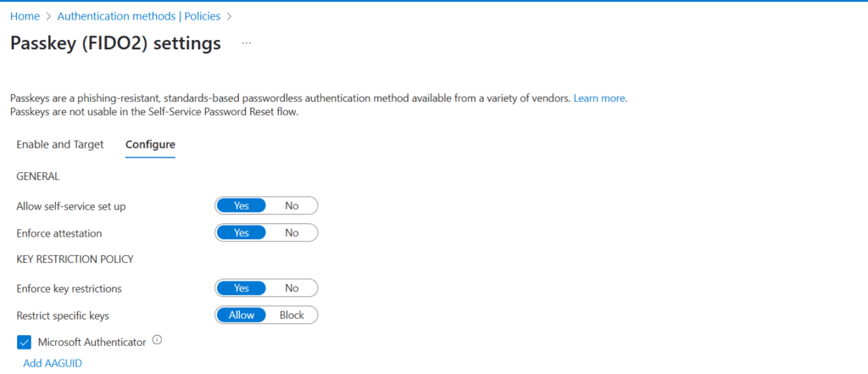868x374 pixels.
Task: Set Enforce attestation to Yes
Action: coord(242,232)
